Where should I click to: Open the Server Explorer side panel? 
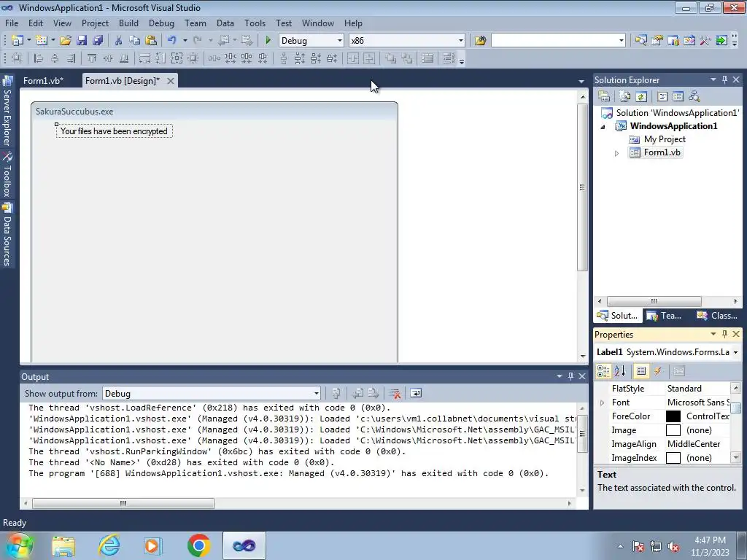pos(7,112)
